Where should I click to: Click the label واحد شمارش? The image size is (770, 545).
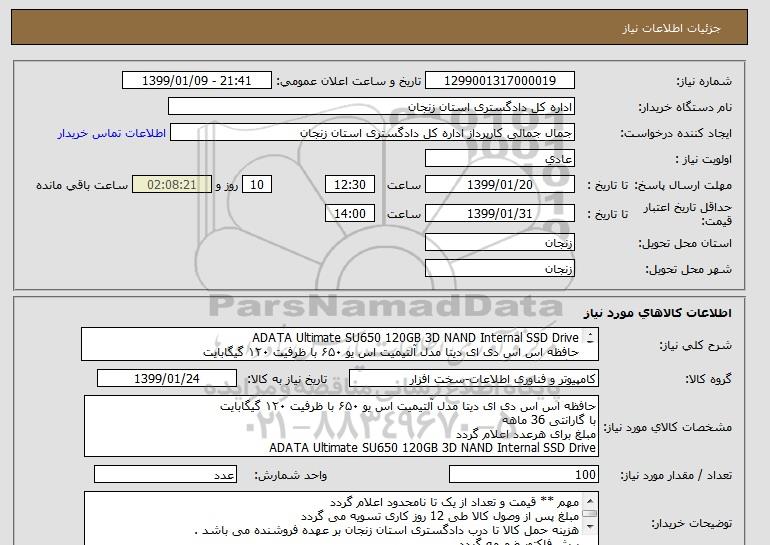pyautogui.click(x=291, y=475)
